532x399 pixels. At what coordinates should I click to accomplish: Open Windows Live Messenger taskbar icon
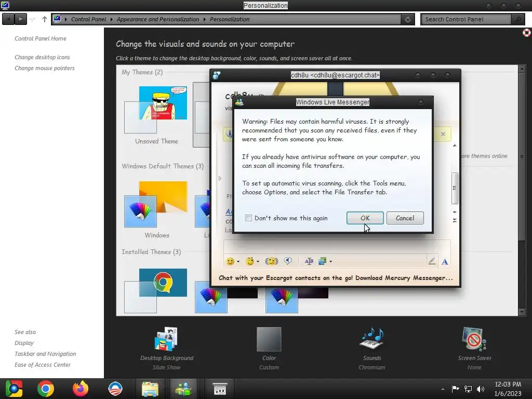pos(183,389)
